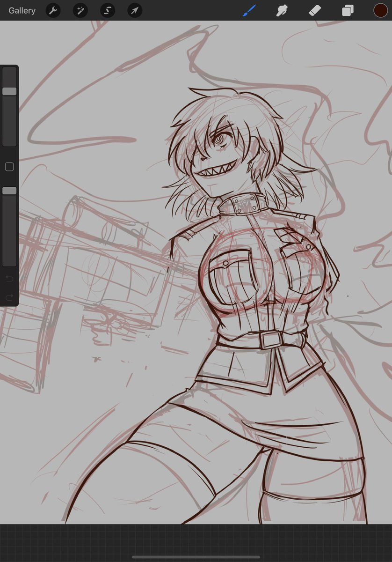Open the Gallery
Viewport: 392px width, 562px height.
tap(22, 10)
